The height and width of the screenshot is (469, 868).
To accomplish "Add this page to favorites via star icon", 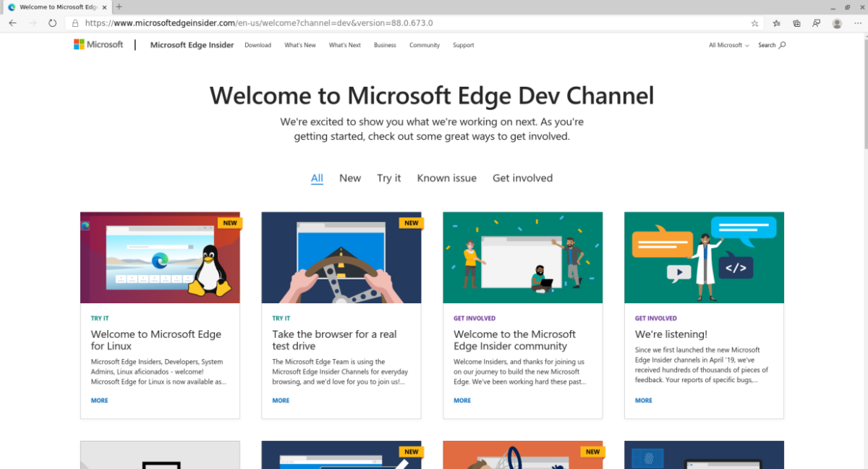I will click(x=754, y=23).
